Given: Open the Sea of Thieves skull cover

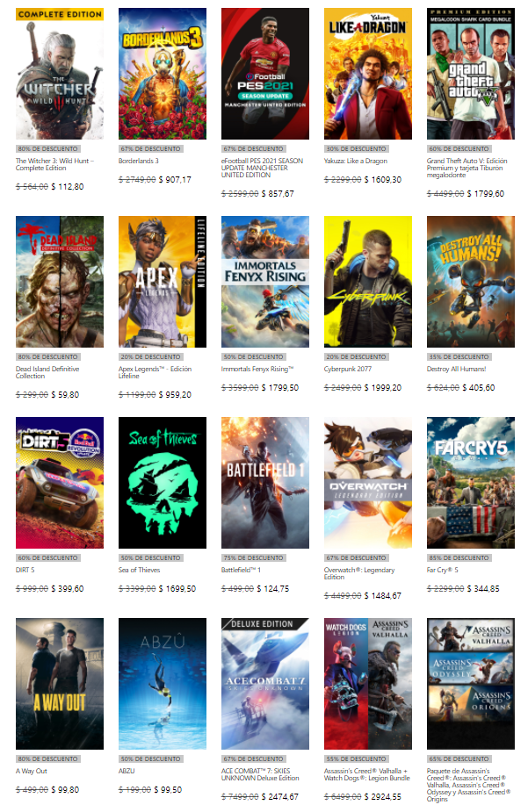Looking at the screenshot, I should pos(163,483).
